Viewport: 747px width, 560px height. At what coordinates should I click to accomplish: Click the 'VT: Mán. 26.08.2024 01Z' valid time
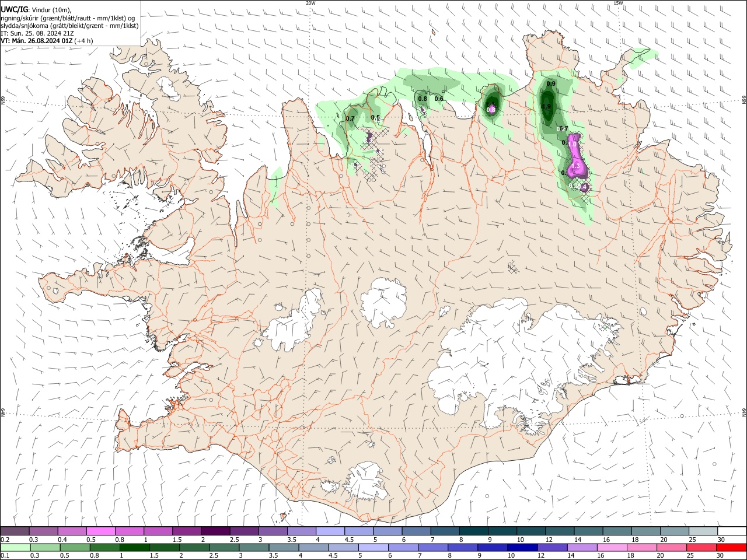[37, 41]
